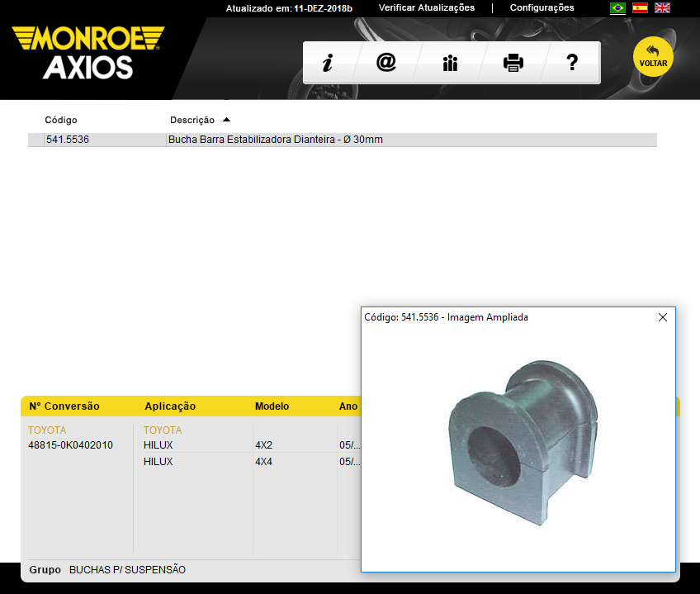Open help with the question mark icon

[572, 63]
